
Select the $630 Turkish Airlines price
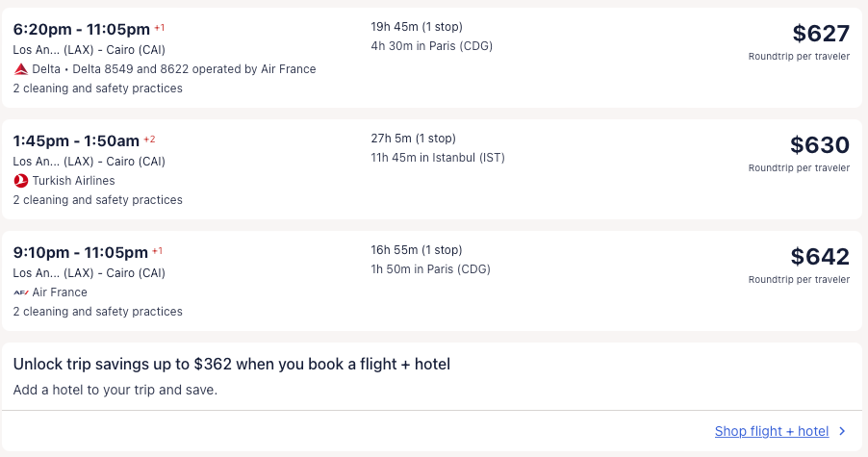click(x=820, y=145)
